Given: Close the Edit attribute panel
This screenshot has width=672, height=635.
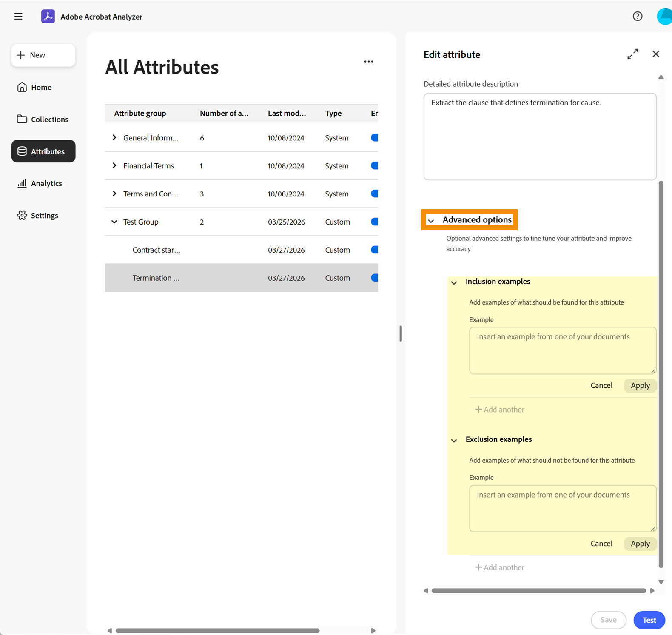Looking at the screenshot, I should [x=656, y=54].
